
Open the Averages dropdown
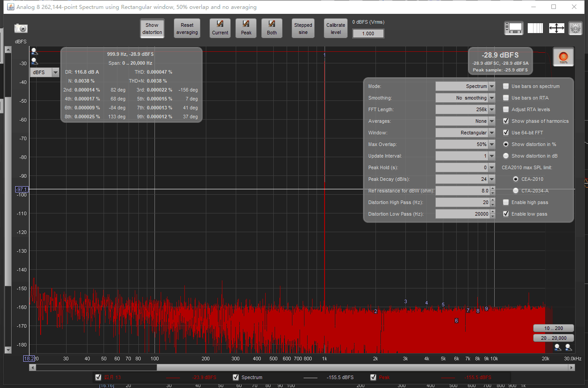(x=465, y=121)
